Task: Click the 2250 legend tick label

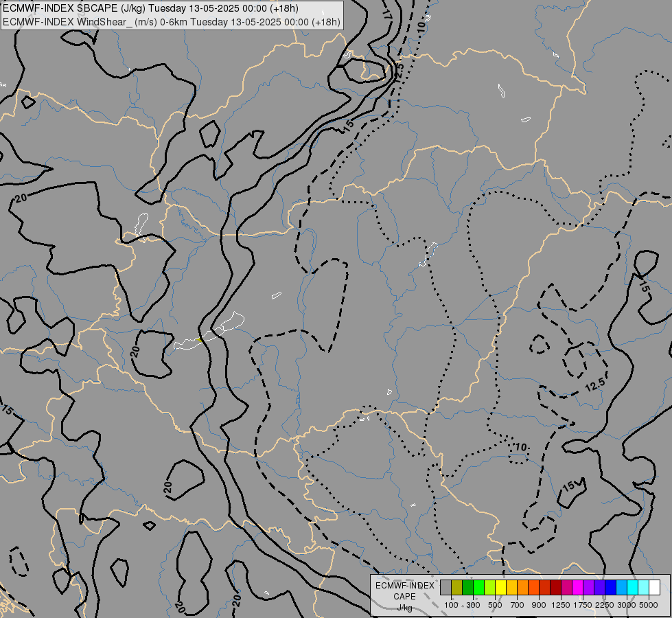Action: pyautogui.click(x=605, y=605)
